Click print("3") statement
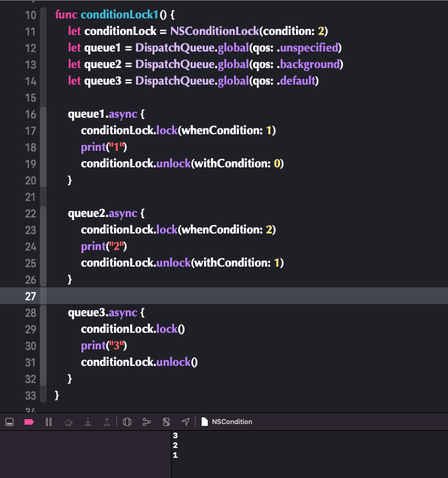The image size is (448, 478). coord(104,346)
